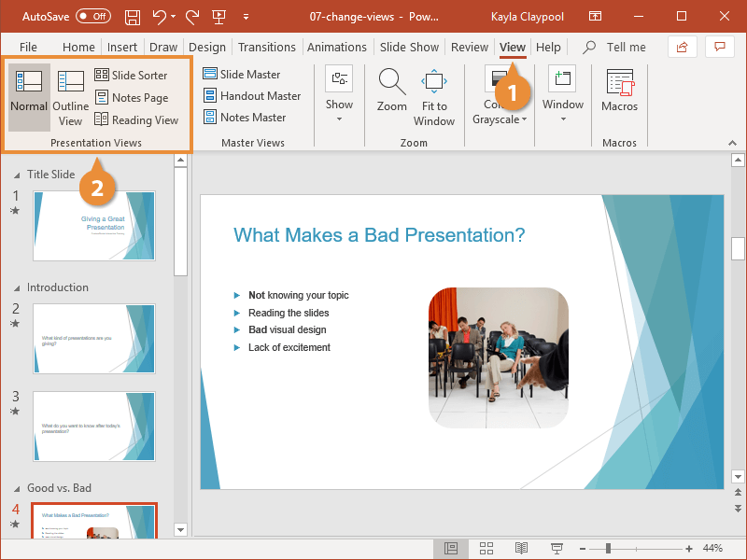747x560 pixels.
Task: Activate Reading View from the status bar
Action: 521,548
